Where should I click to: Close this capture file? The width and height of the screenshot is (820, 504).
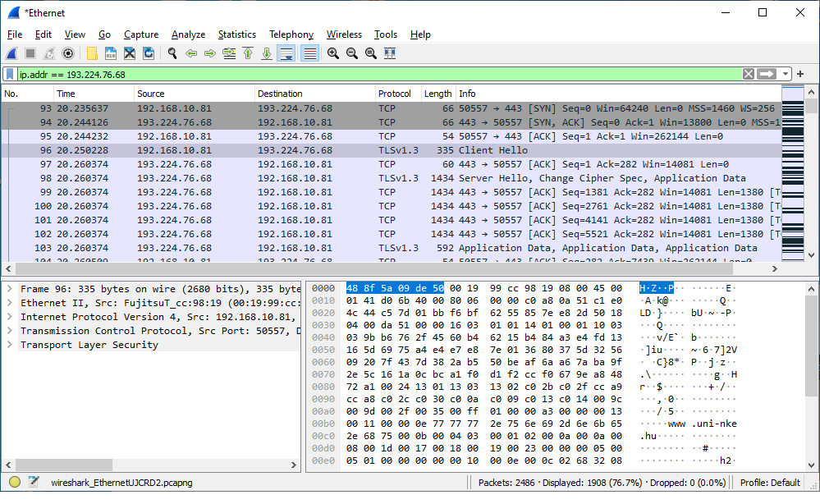(130, 53)
